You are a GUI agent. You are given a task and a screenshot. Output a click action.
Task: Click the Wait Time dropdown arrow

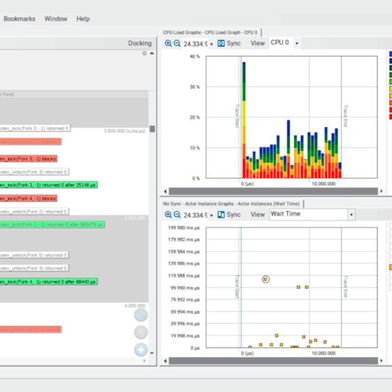coord(351,215)
